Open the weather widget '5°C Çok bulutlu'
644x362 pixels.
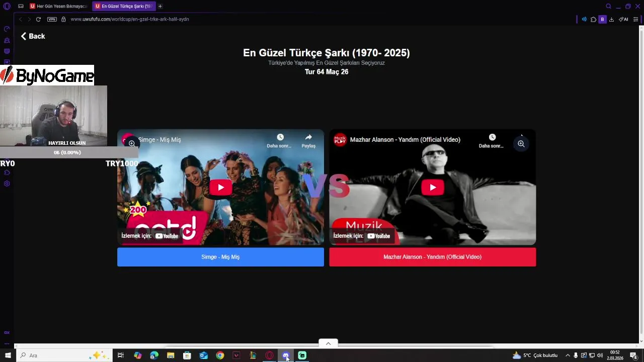[x=535, y=355]
